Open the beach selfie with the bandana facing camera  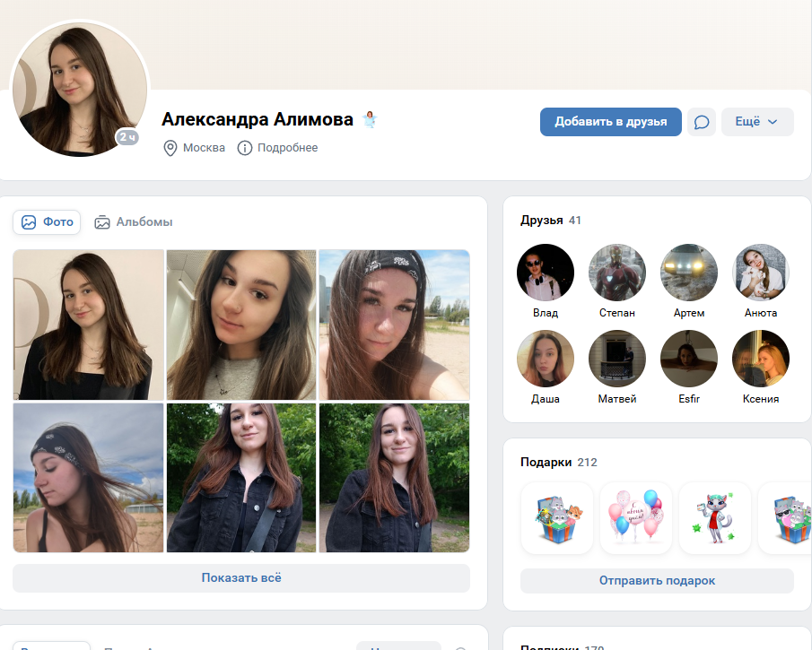(x=395, y=325)
